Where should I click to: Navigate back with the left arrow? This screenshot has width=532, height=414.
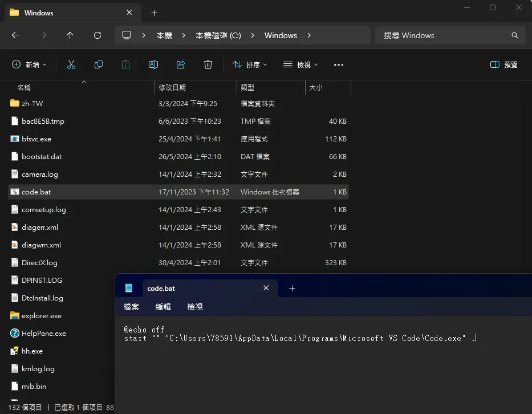(15, 35)
